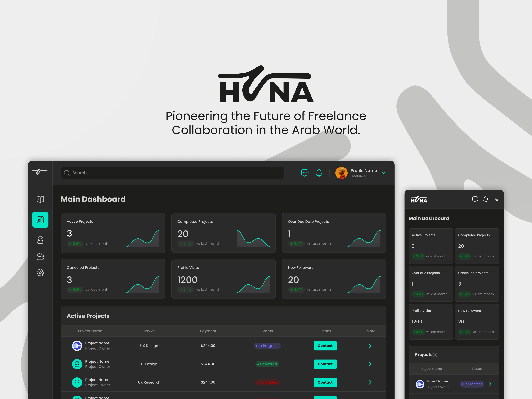Screen dimensions: 532x399
Task: Click the Status column header
Action: tap(267, 331)
